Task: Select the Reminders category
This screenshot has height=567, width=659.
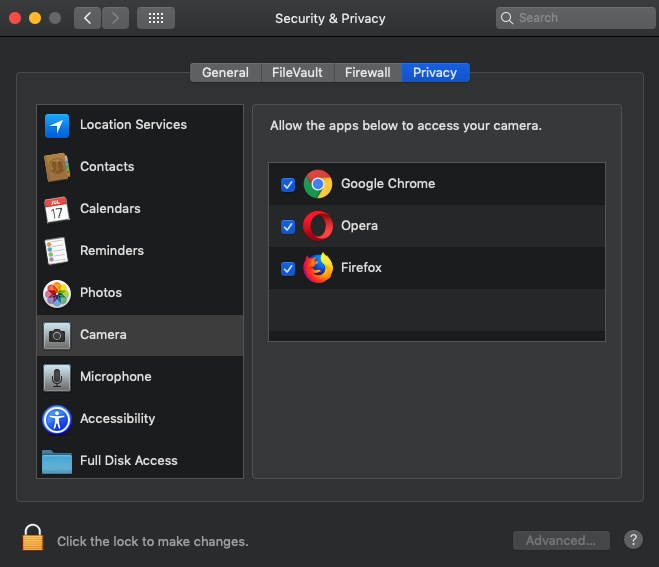Action: point(140,251)
